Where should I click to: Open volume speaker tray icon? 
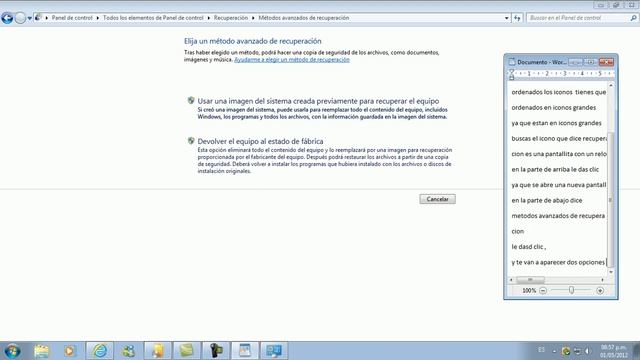pos(588,351)
